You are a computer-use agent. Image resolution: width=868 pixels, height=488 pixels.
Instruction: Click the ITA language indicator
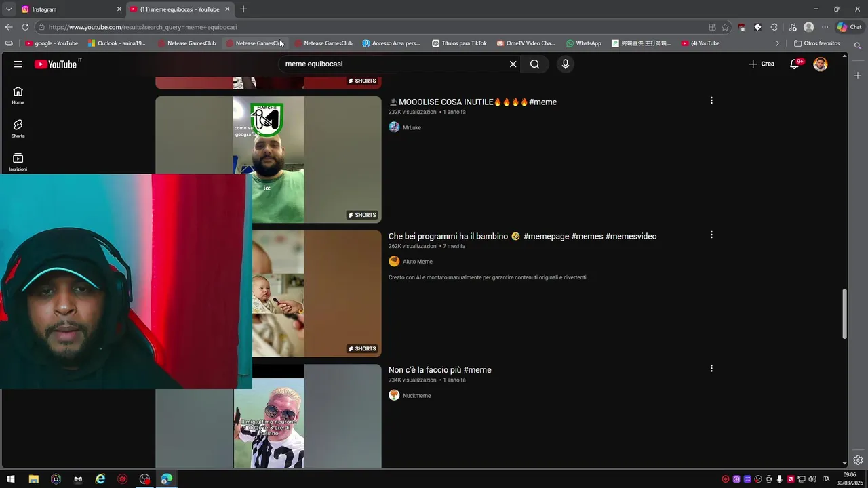click(826, 479)
